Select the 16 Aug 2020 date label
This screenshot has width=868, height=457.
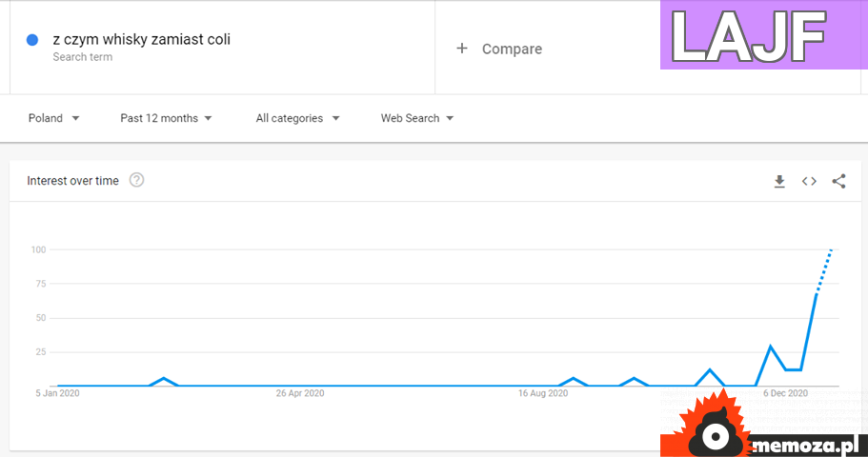pyautogui.click(x=543, y=392)
